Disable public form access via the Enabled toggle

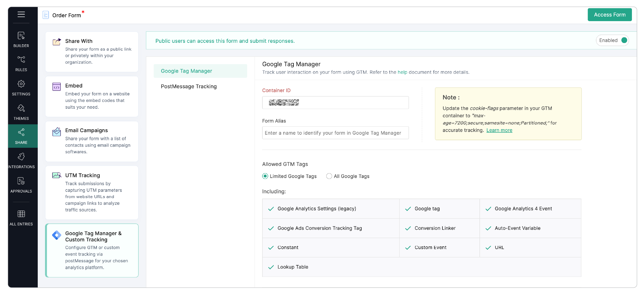pyautogui.click(x=624, y=40)
